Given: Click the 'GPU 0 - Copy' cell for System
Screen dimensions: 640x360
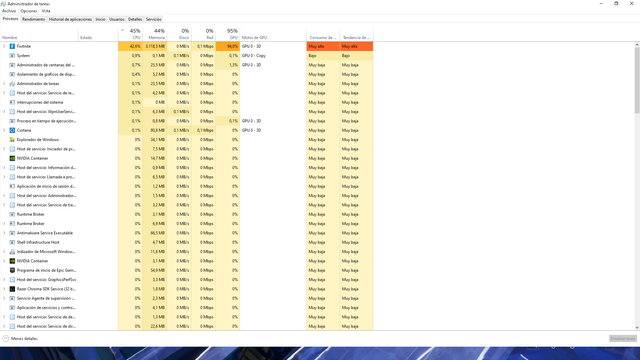Looking at the screenshot, I should click(273, 56).
